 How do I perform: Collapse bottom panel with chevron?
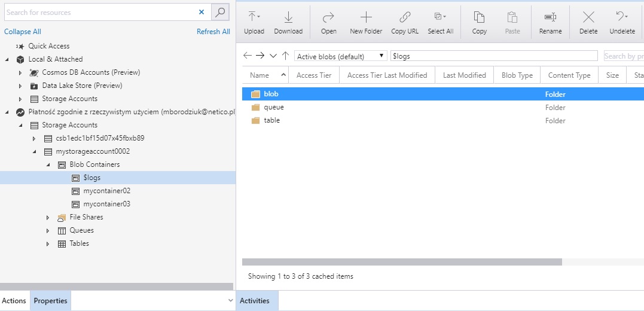click(230, 301)
